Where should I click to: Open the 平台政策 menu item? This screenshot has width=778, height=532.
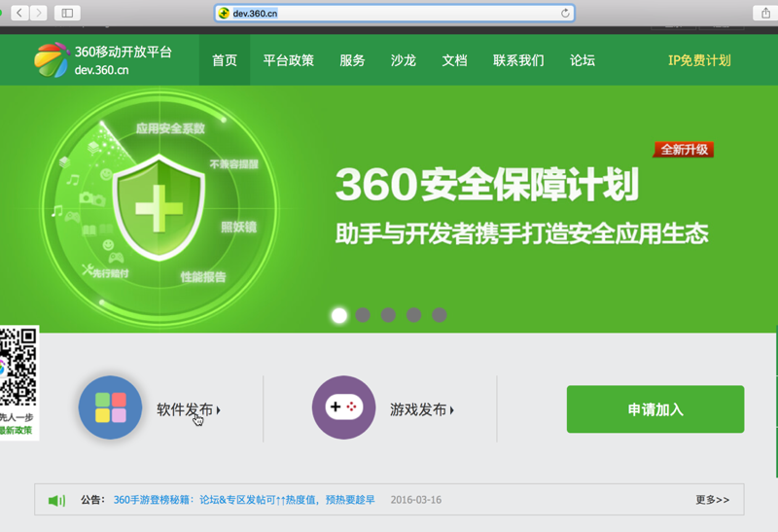click(x=289, y=60)
